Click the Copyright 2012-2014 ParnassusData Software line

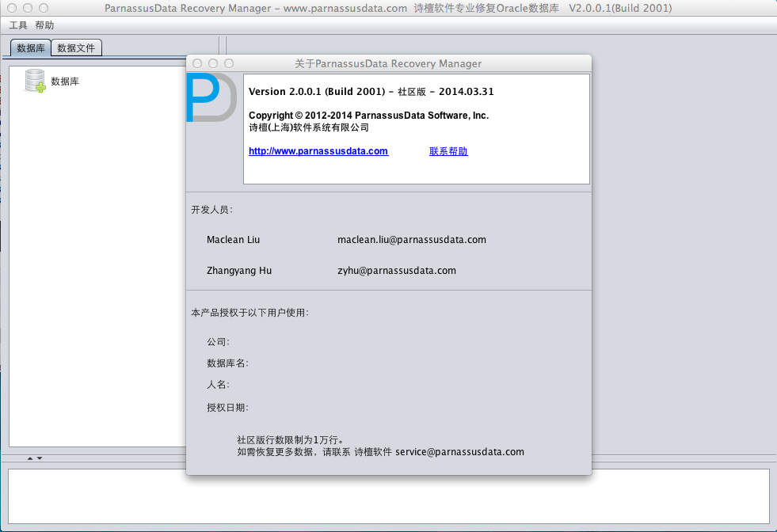click(368, 116)
